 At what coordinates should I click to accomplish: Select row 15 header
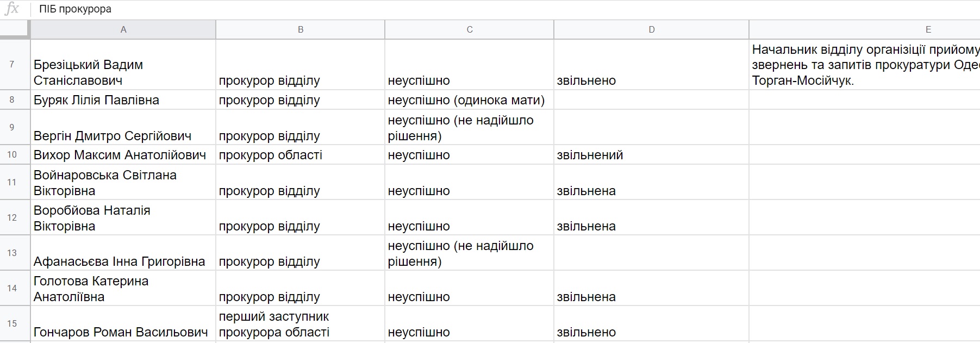click(x=12, y=323)
